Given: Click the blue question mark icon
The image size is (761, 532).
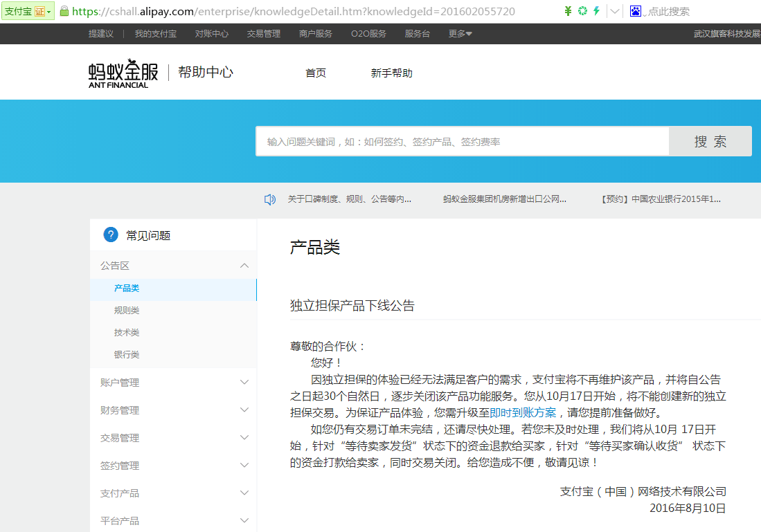Looking at the screenshot, I should (x=111, y=235).
